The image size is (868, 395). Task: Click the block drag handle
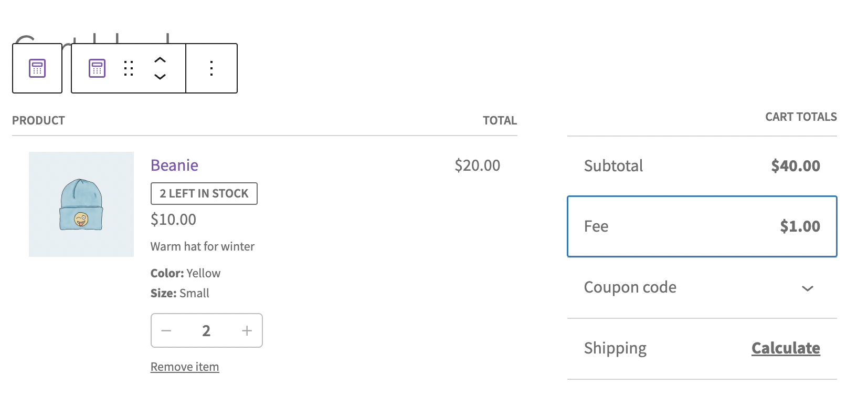click(x=128, y=68)
